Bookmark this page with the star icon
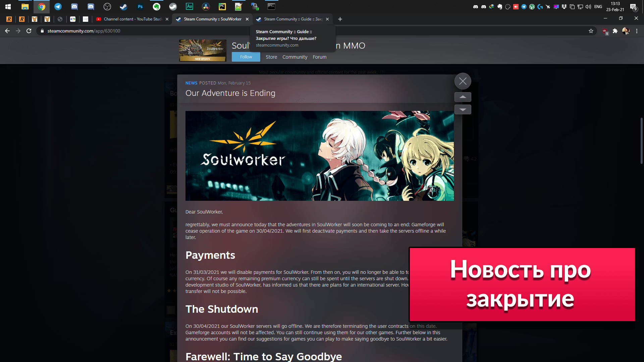The height and width of the screenshot is (362, 644). [591, 31]
